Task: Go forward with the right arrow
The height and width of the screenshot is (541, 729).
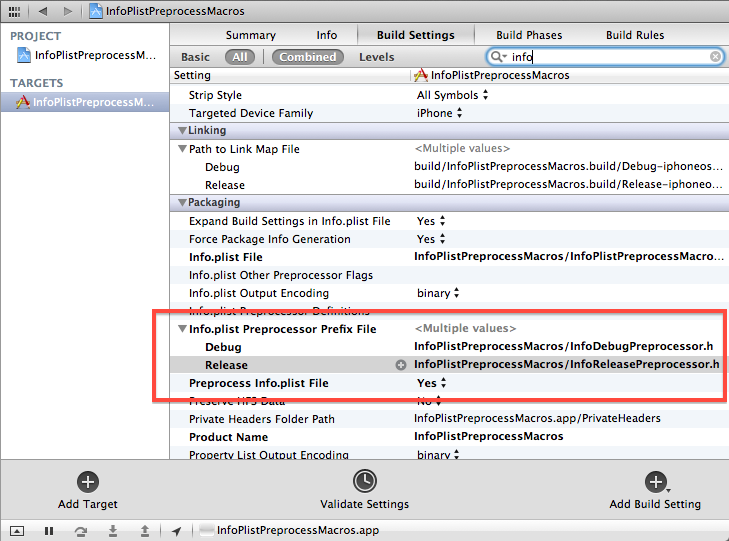Action: pyautogui.click(x=68, y=11)
